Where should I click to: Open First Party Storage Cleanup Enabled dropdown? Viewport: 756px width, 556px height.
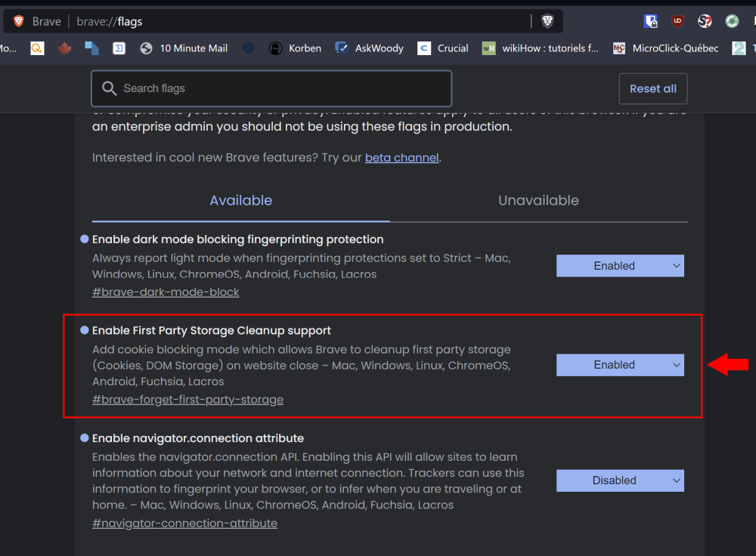pyautogui.click(x=620, y=365)
